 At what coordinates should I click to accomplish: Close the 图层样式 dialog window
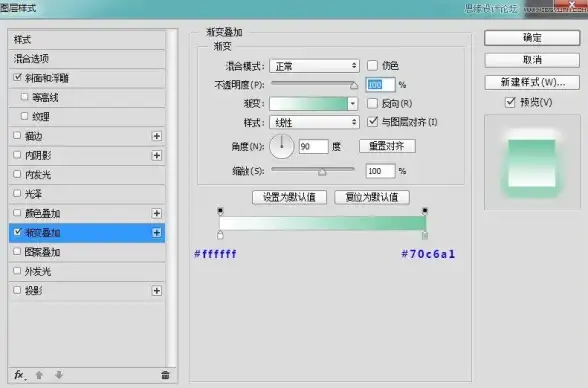571,5
